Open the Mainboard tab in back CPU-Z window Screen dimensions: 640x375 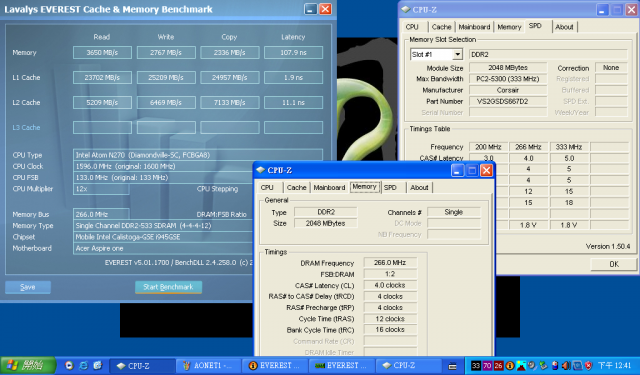pyautogui.click(x=474, y=27)
